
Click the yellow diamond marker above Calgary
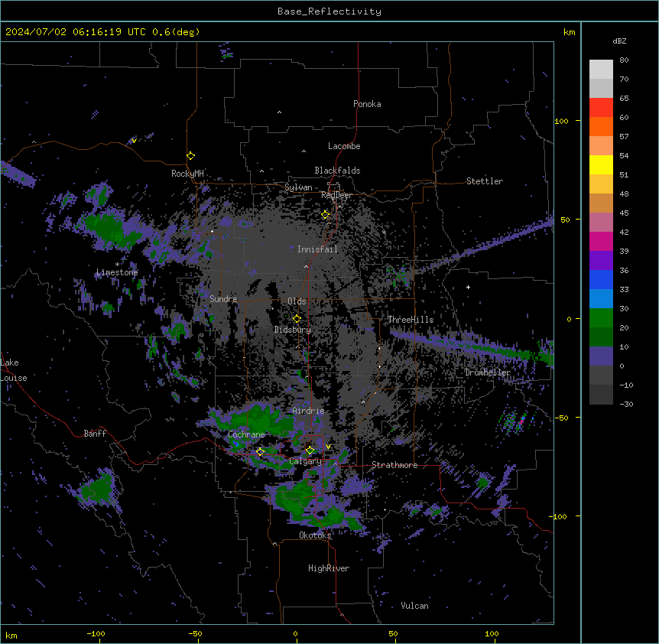coord(310,450)
